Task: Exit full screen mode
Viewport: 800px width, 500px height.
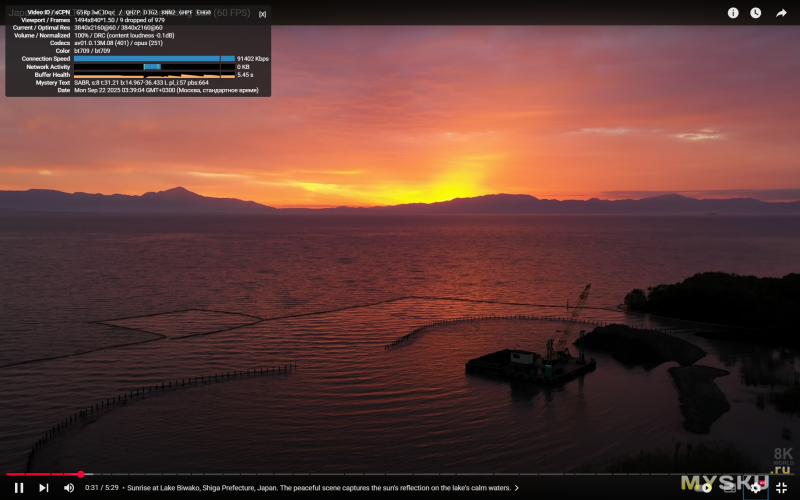Action: point(781,488)
